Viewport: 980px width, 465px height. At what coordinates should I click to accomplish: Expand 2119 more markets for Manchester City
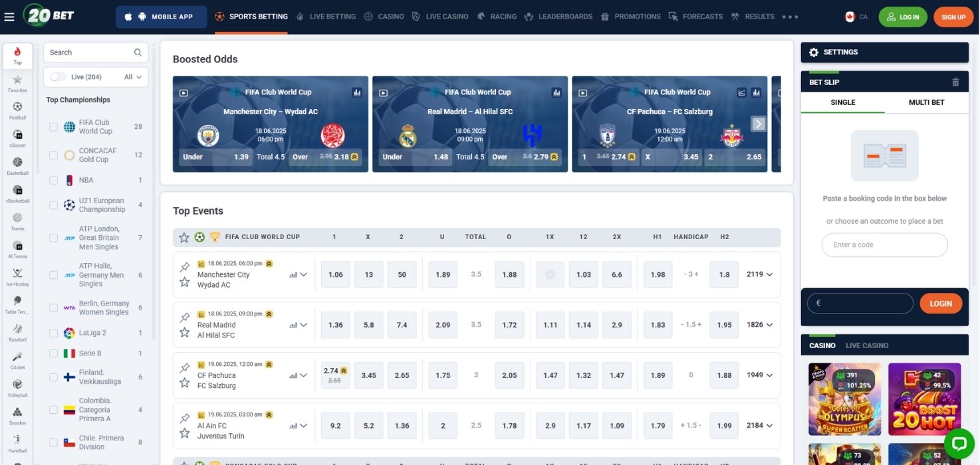point(760,274)
